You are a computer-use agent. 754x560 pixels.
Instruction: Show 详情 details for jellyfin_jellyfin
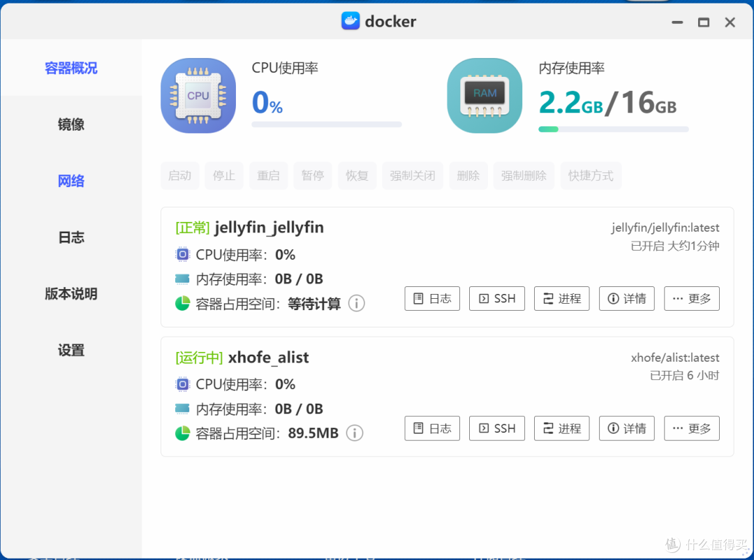tap(626, 299)
